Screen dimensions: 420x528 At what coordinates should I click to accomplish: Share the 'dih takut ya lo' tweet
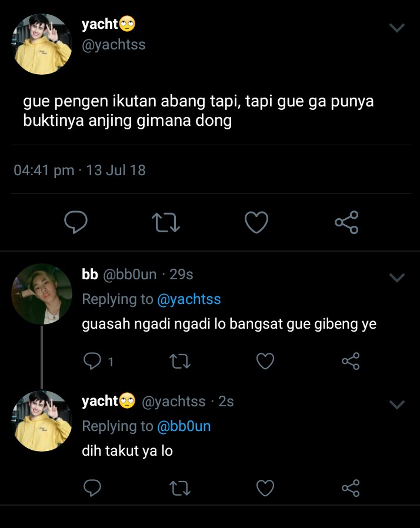point(351,488)
